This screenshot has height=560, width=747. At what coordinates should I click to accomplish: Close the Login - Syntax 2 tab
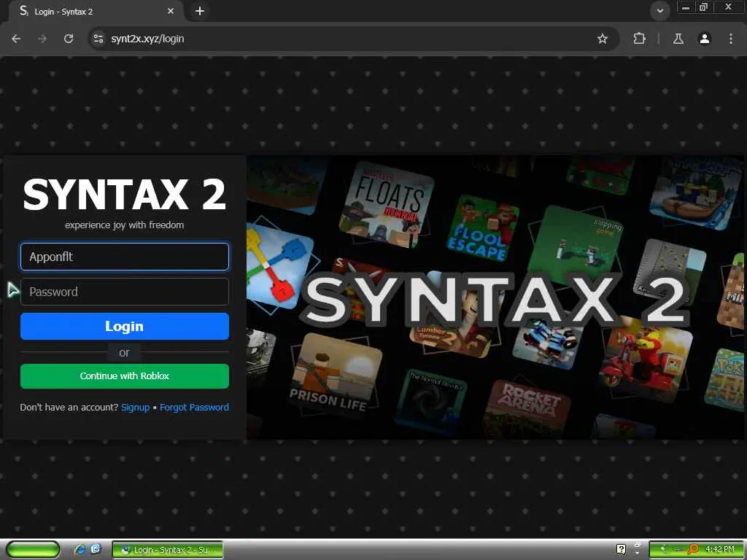pyautogui.click(x=171, y=11)
